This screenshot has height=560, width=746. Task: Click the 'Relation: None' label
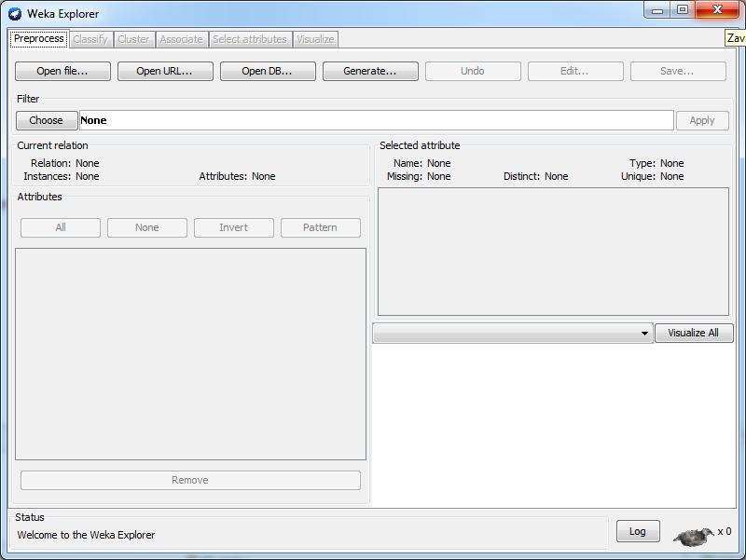coord(65,163)
